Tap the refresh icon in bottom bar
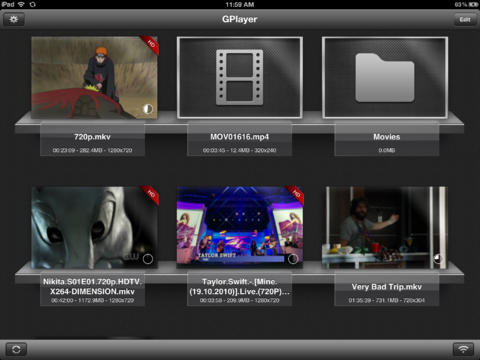Screen dimensions: 480x360 pyautogui.click(x=16, y=349)
